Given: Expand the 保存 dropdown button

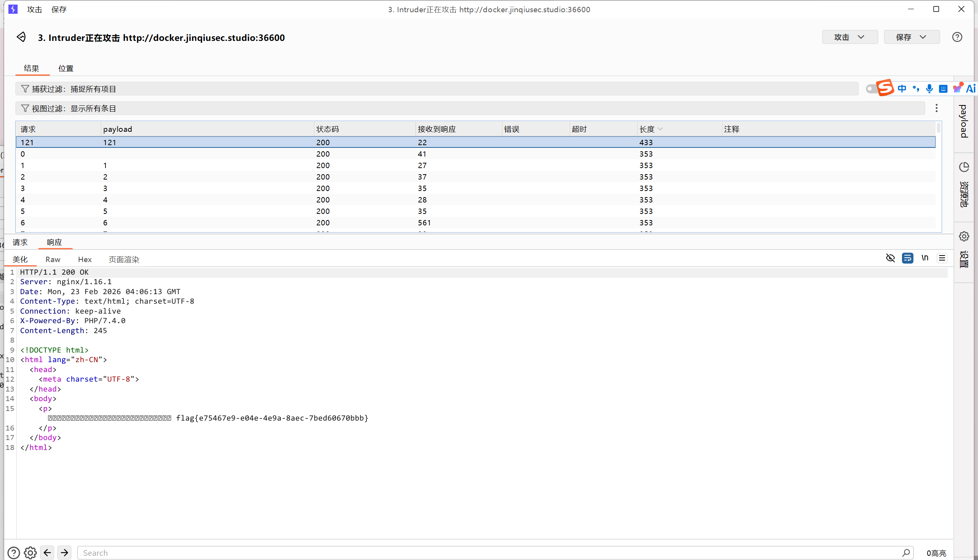Looking at the screenshot, I should [912, 37].
